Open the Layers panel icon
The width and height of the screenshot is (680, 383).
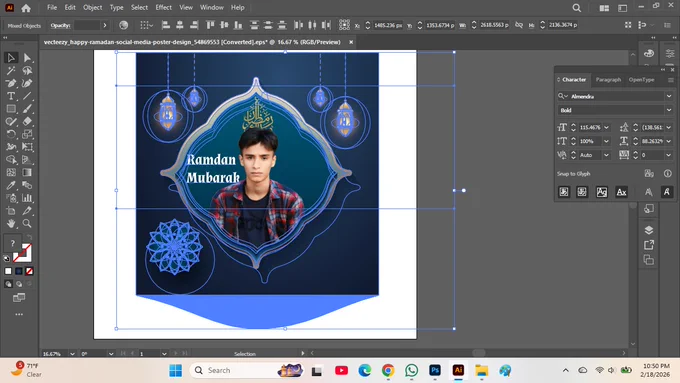(649, 230)
